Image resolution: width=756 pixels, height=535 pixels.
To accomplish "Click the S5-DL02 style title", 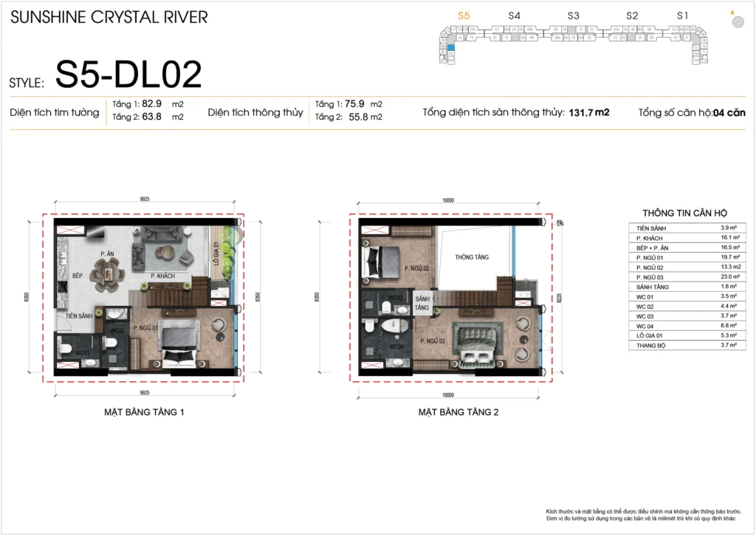I will (128, 75).
